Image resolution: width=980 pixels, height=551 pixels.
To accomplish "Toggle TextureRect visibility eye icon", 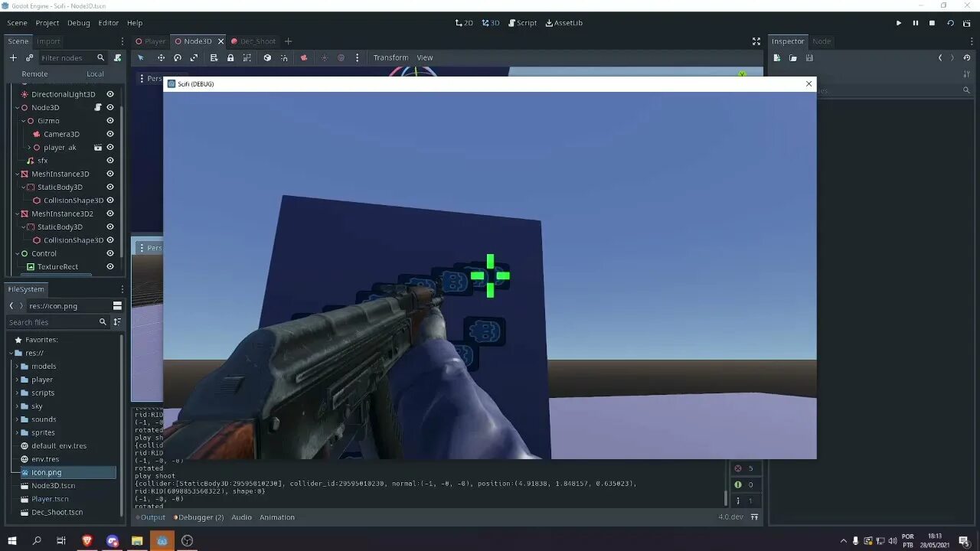I will (109, 266).
